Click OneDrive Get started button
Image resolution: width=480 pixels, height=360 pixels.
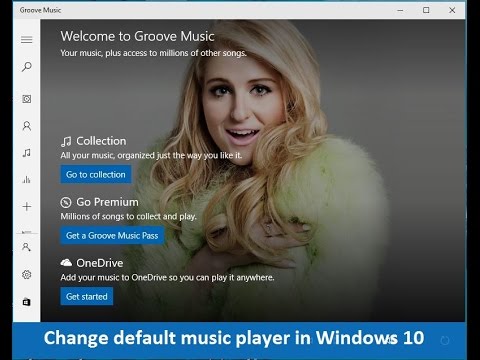click(87, 296)
